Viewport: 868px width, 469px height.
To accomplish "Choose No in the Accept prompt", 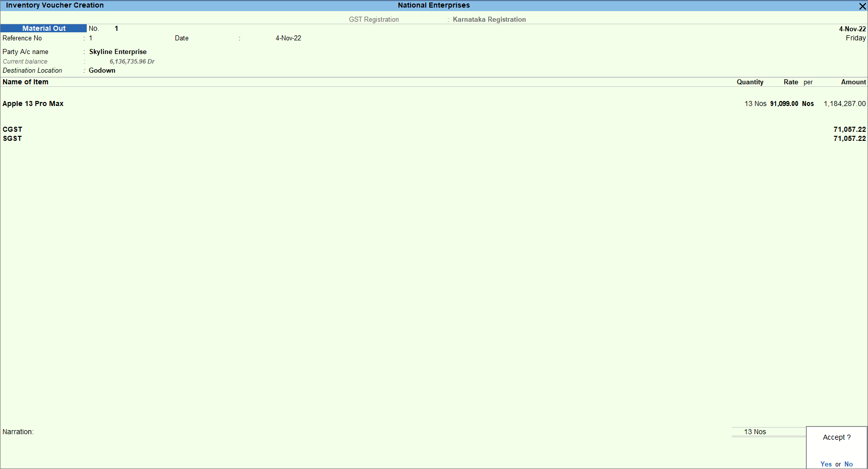I will [x=848, y=464].
